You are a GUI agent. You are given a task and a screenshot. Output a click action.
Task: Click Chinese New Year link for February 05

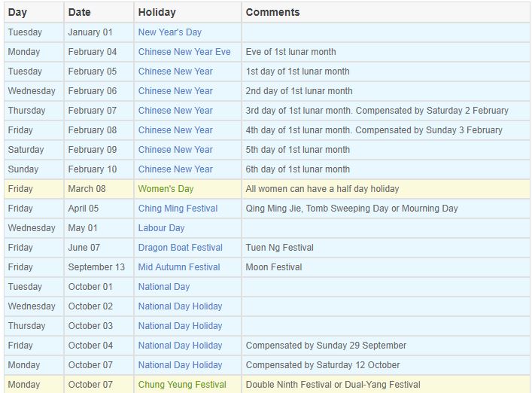175,72
